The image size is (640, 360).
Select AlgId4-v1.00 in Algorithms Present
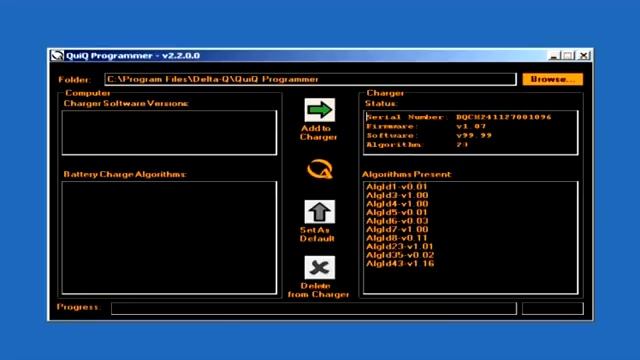[397, 204]
